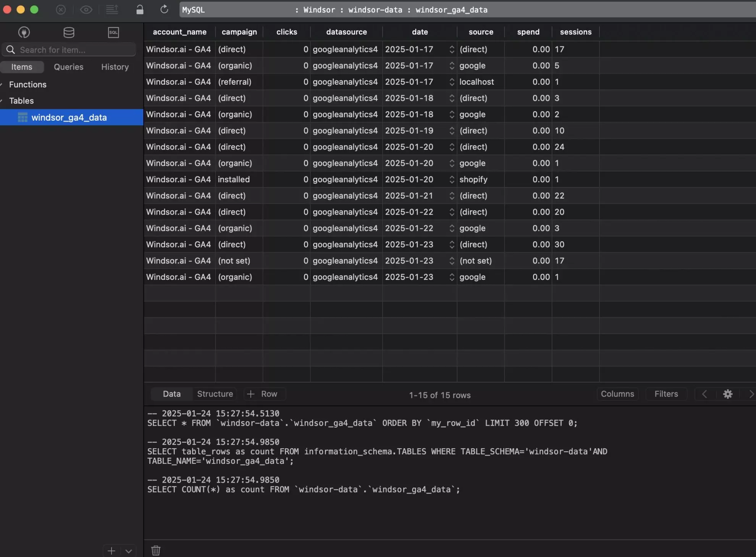
Task: Click date stepper in the 2025-01-19 row
Action: tap(452, 131)
